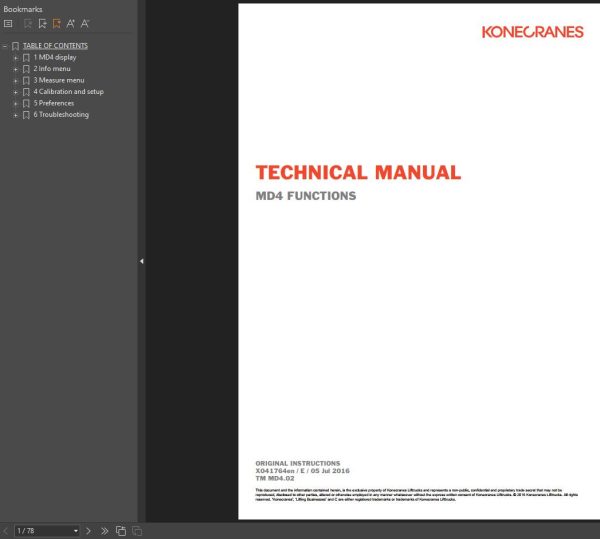Collapse the TABLE OF CONTENTS node
The height and width of the screenshot is (539, 600).
[x=5, y=46]
